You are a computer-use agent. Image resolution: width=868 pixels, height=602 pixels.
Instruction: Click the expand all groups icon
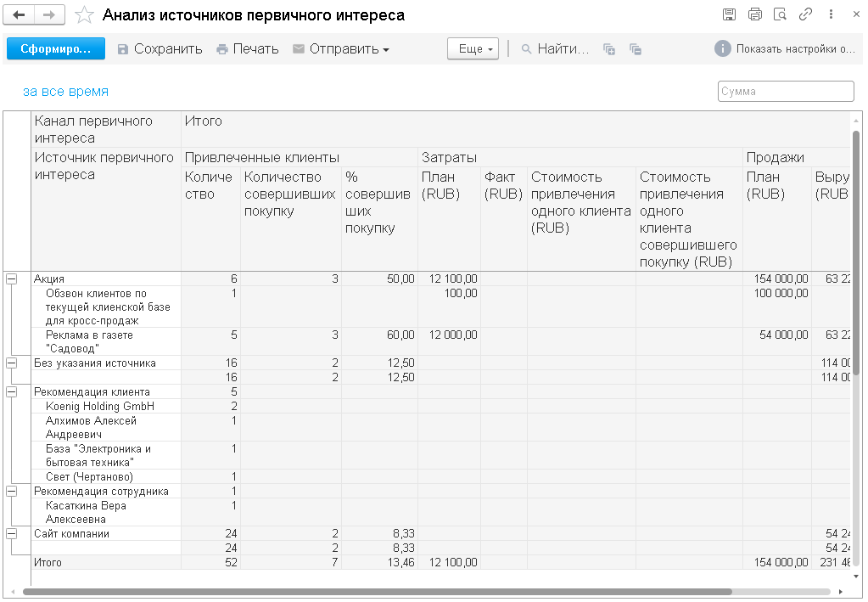[609, 49]
